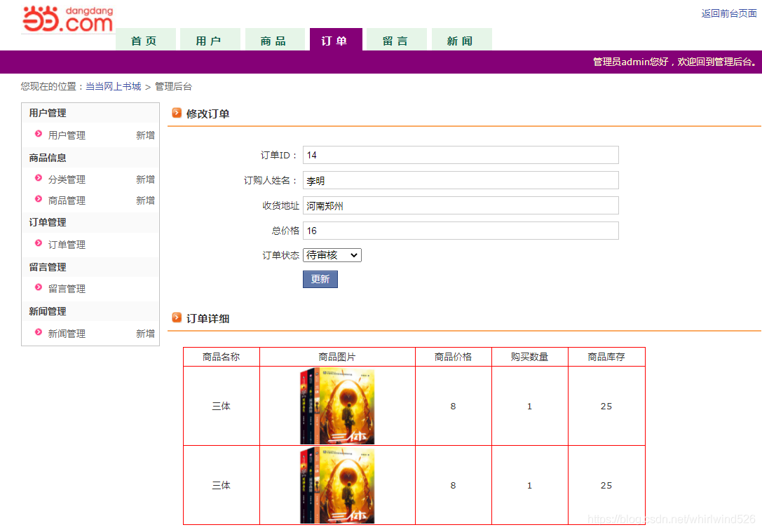Switch to the 商品 tab

click(x=275, y=40)
